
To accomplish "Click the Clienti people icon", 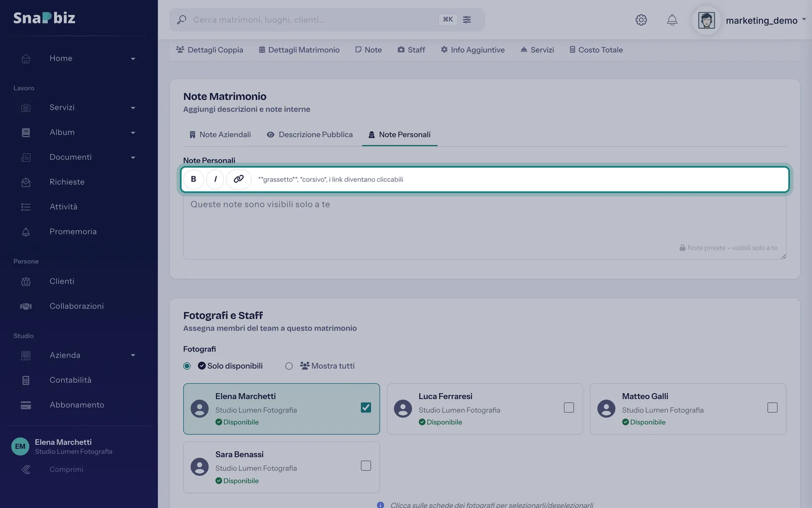I will click(x=26, y=281).
